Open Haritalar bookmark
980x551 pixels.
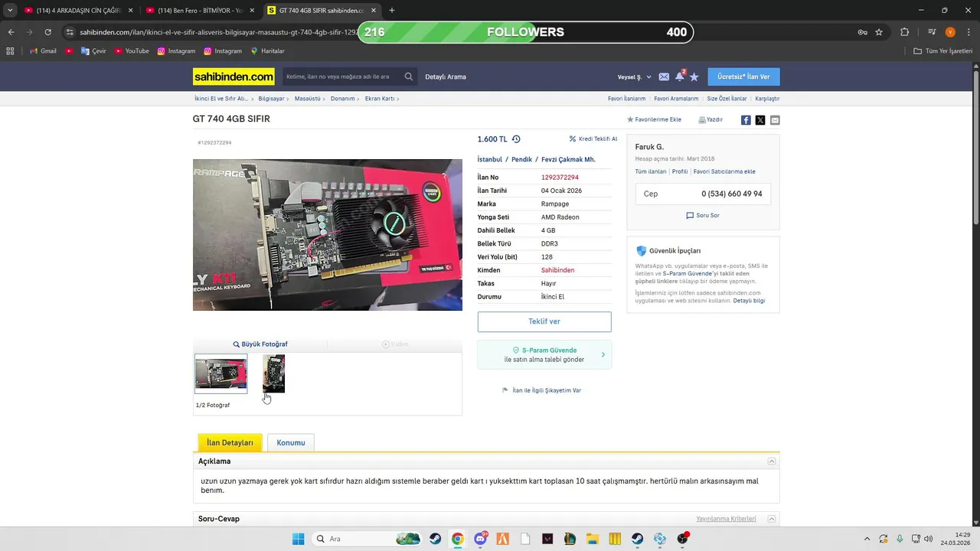(267, 51)
